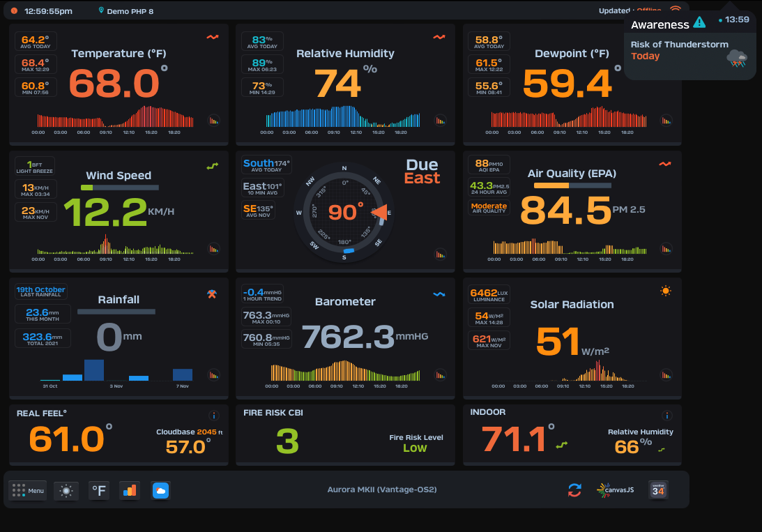Click the Rainfall gauge bar

click(x=116, y=312)
